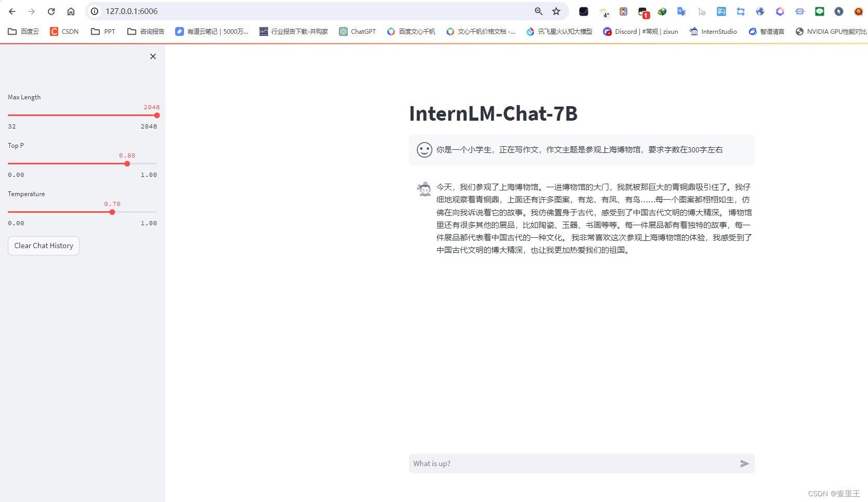Click the blue sync arrows extension icon
This screenshot has width=868, height=502.
pyautogui.click(x=741, y=11)
